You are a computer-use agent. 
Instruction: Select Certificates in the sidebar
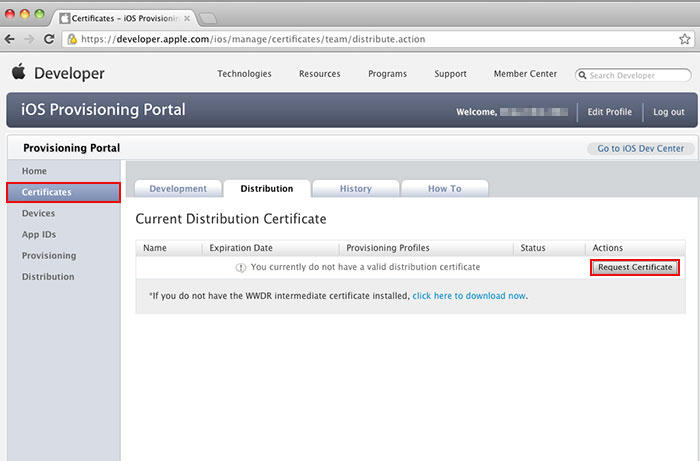(63, 192)
